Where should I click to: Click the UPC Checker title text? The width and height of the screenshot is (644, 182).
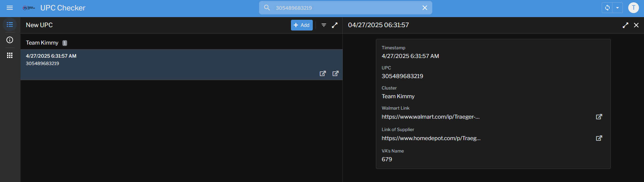(x=63, y=8)
